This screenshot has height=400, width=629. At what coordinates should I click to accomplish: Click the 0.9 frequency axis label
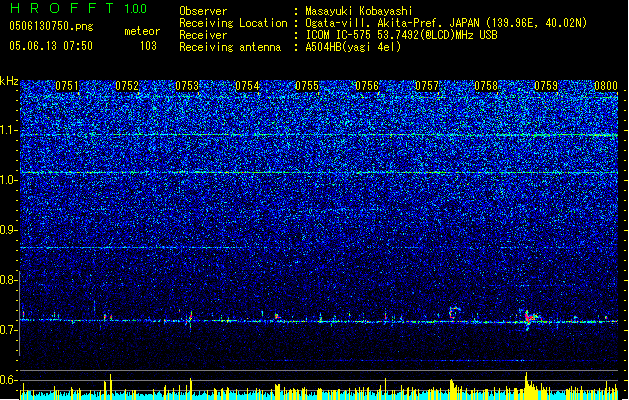[8, 230]
